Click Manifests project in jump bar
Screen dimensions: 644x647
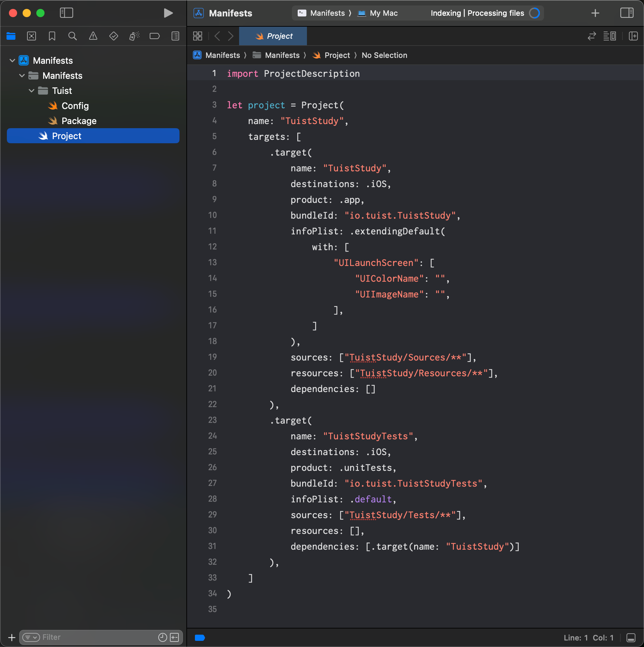pos(216,55)
